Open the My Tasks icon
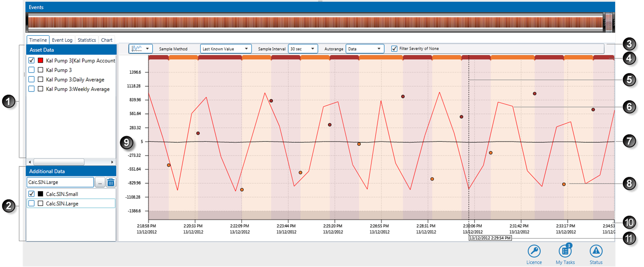The image size is (644, 267). pyautogui.click(x=565, y=251)
